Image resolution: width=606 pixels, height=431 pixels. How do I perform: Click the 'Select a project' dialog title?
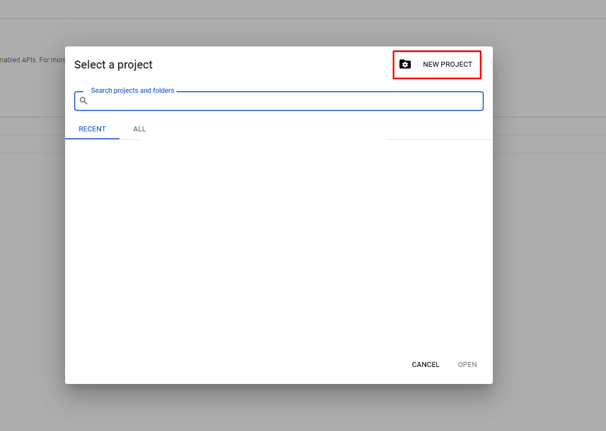113,65
